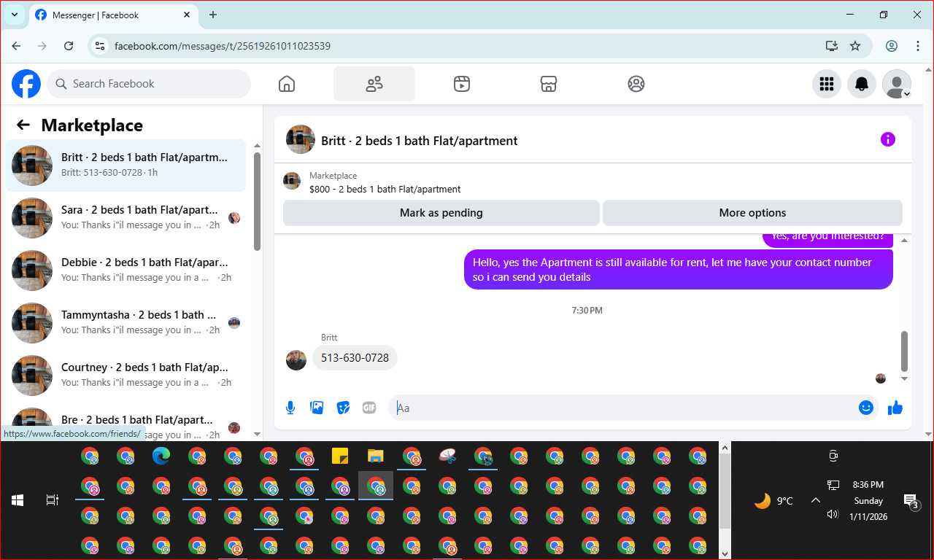This screenshot has width=934, height=560.
Task: Show hidden system tray icons
Action: 816,500
